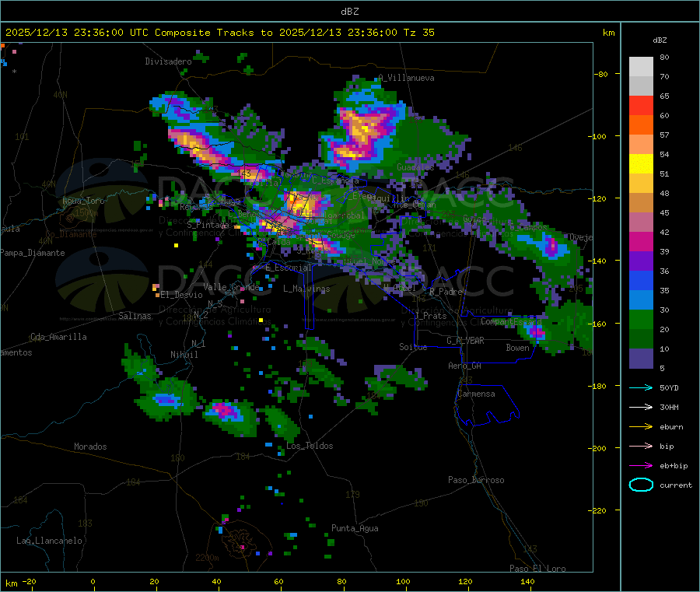
Task: Click the 30HM white arrow legend icon
Action: (641, 407)
